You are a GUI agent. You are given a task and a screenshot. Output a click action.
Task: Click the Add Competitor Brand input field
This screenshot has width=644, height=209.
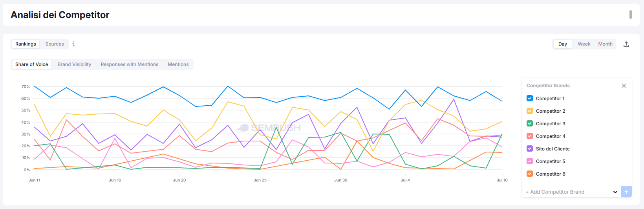tap(567, 192)
